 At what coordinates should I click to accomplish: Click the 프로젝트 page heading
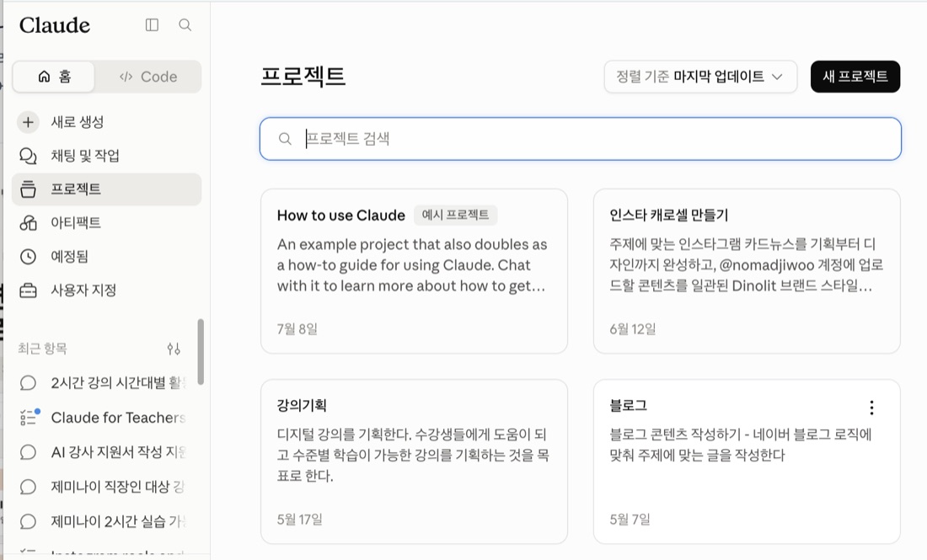pyautogui.click(x=303, y=77)
